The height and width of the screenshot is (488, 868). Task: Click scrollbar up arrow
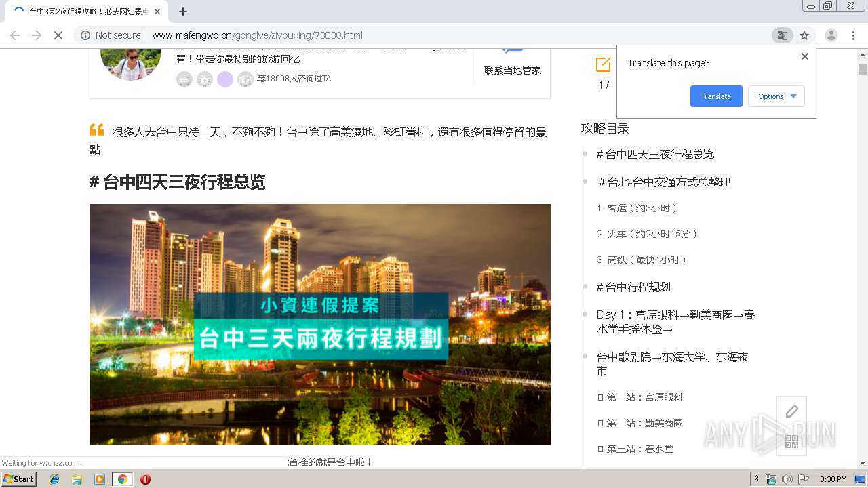coord(863,55)
